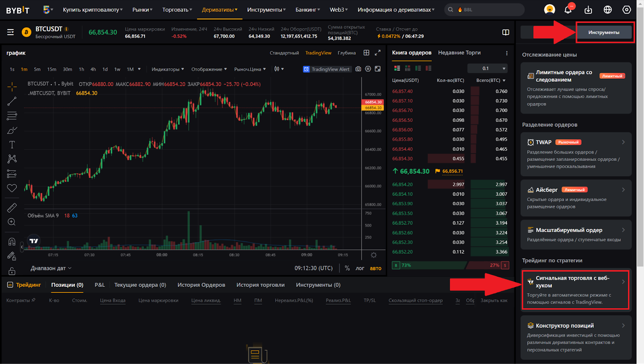Show buy orders only view

[x=418, y=68]
